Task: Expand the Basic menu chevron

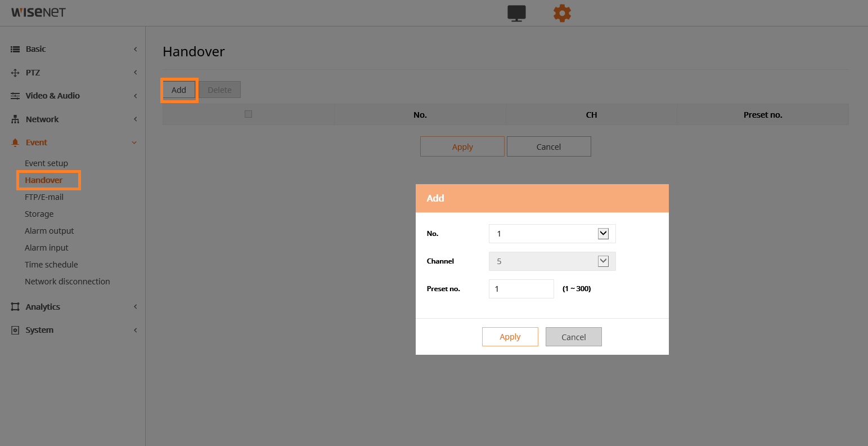Action: pyautogui.click(x=135, y=49)
